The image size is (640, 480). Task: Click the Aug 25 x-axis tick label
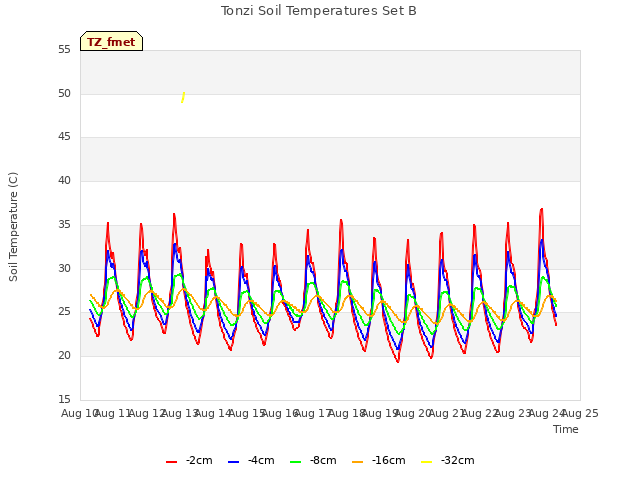pos(580,413)
